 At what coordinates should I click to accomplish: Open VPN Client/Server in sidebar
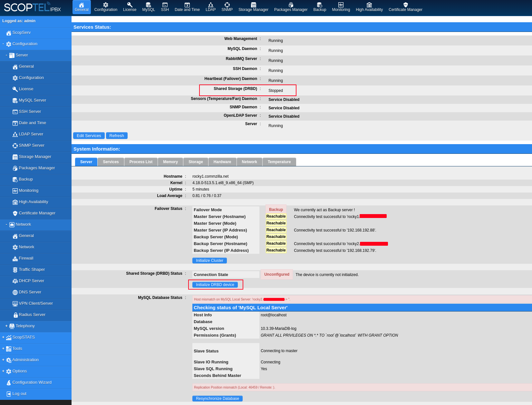point(35,303)
